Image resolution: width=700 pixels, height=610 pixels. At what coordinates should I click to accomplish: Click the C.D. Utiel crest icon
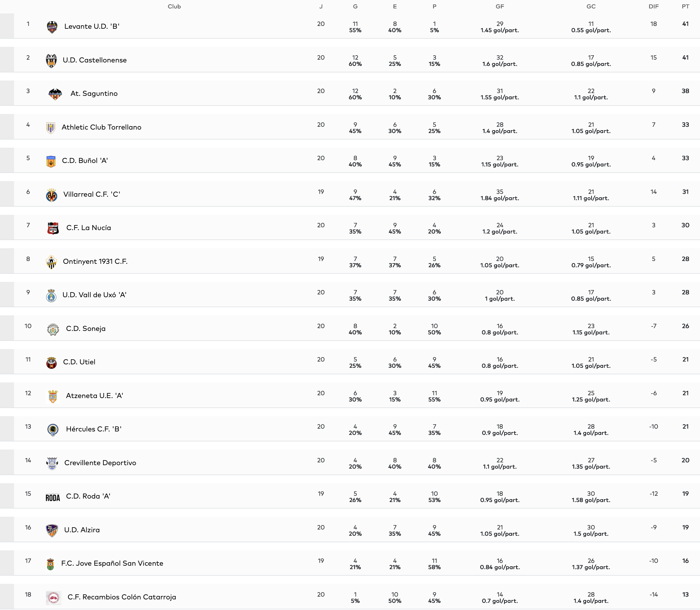tap(52, 362)
